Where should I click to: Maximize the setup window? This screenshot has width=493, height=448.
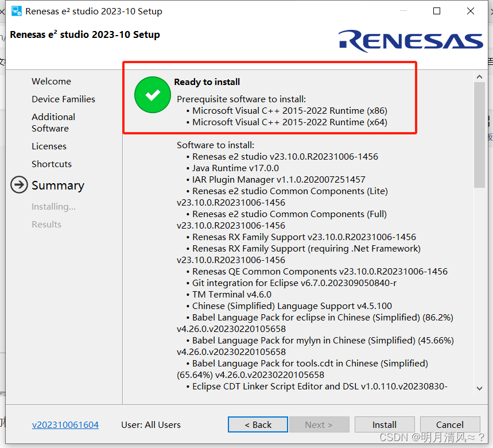coord(436,11)
